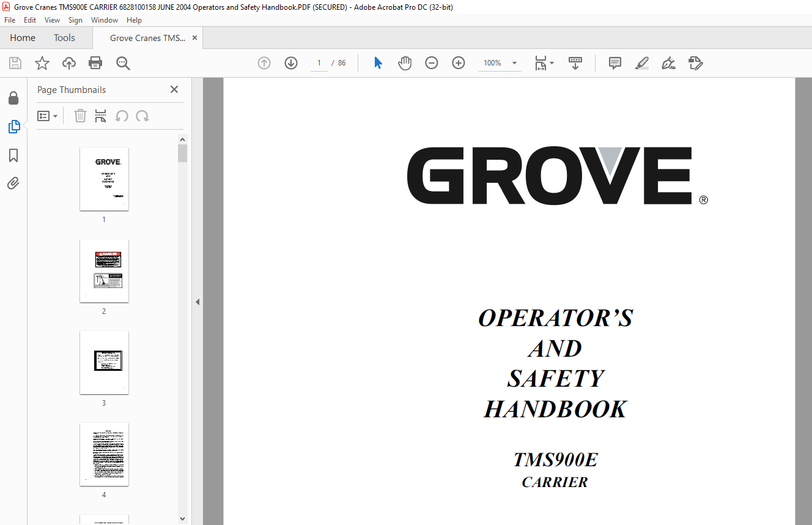This screenshot has height=525, width=812.
Task: Select page 2 thumbnail
Action: (104, 270)
